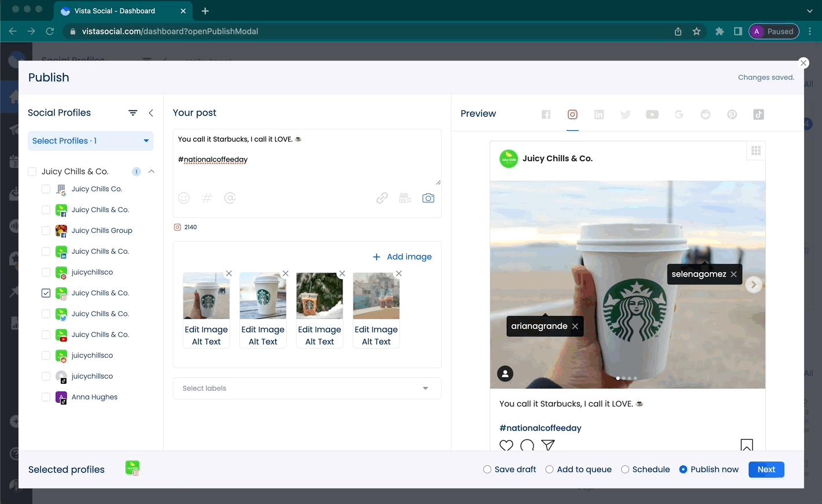The width and height of the screenshot is (822, 504).
Task: Open a new browser tab
Action: [205, 11]
